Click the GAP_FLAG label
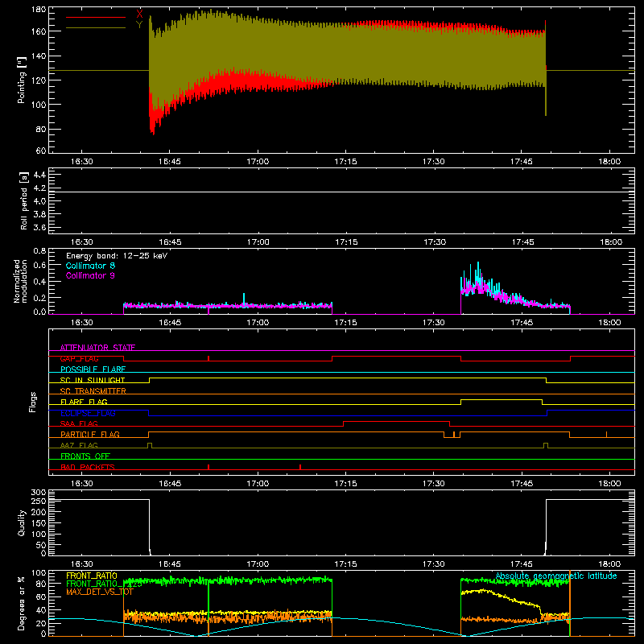The width and height of the screenshot is (644, 644). coord(79,358)
